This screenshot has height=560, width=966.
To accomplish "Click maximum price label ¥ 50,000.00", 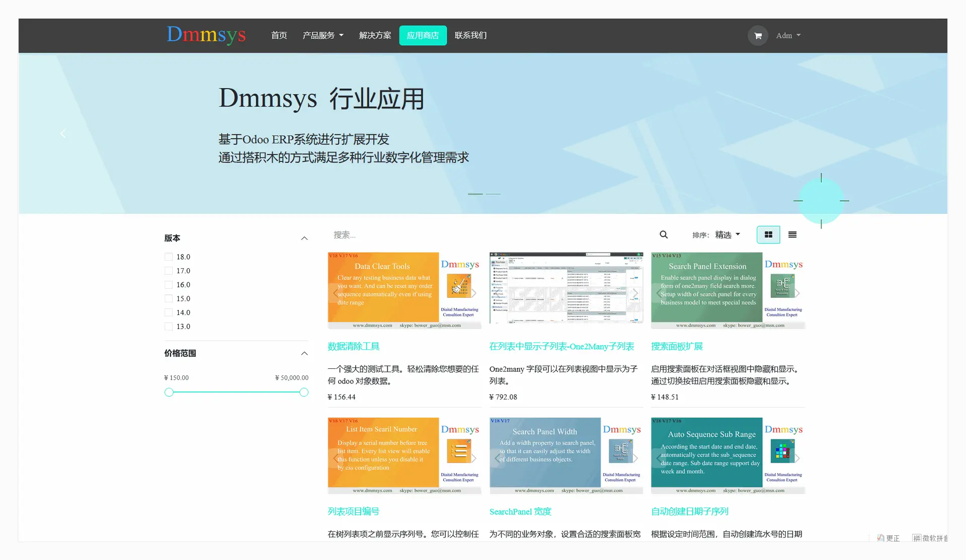I will click(x=292, y=378).
